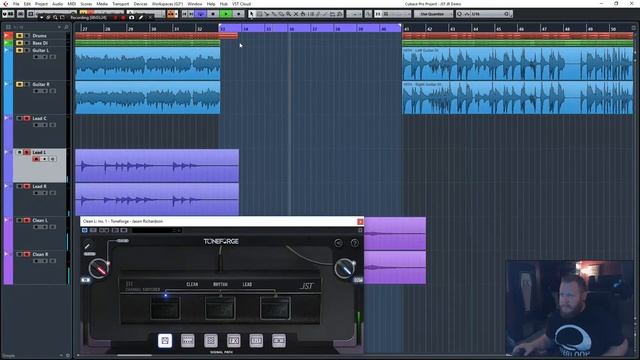
Task: Open the Use Quantize dropdown
Action: (x=433, y=14)
